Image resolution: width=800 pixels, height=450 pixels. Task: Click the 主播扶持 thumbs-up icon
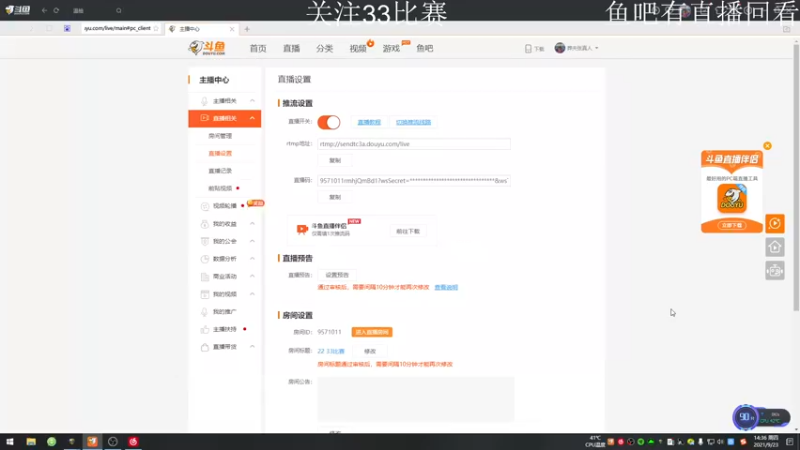point(205,330)
